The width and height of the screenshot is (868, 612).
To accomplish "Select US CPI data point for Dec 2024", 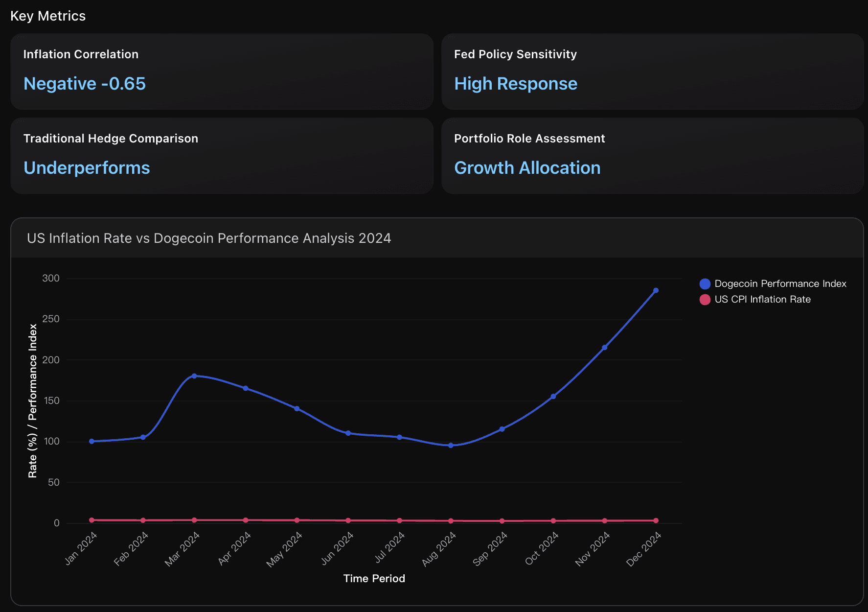I will 656,520.
